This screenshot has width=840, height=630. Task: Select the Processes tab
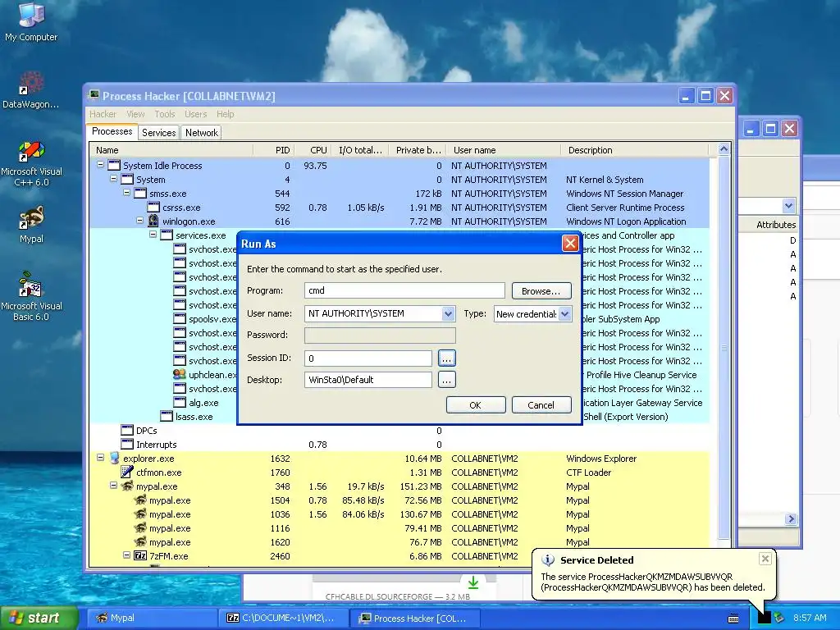[x=112, y=132]
